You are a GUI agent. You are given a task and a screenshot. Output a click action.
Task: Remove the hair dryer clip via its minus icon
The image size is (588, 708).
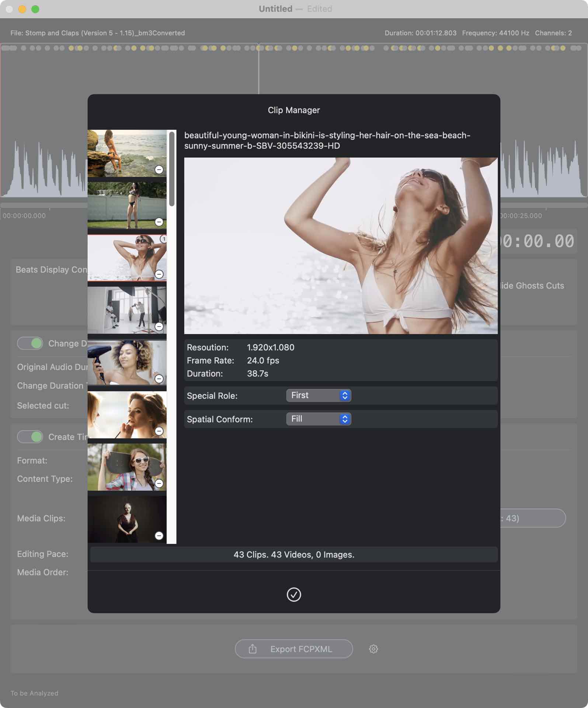click(159, 379)
